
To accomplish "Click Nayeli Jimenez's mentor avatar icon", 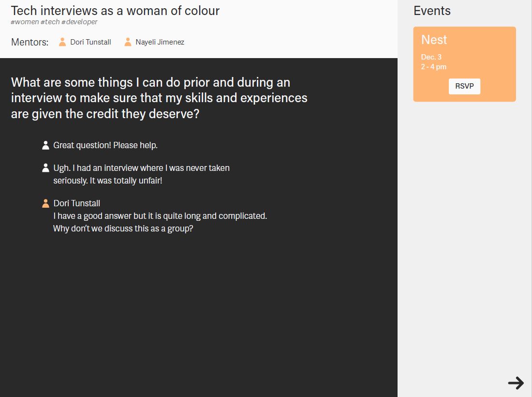I will [x=128, y=42].
